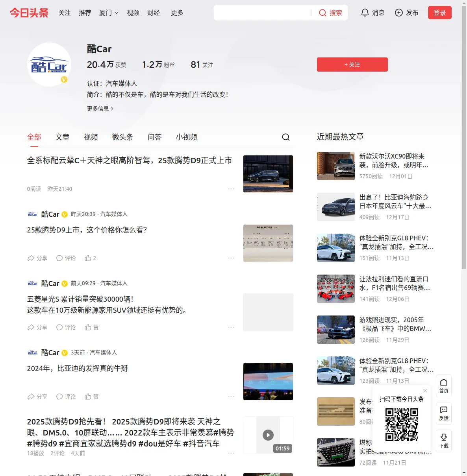This screenshot has height=476, width=467.
Task: Expand 更多信息 profile details
Action: point(100,109)
